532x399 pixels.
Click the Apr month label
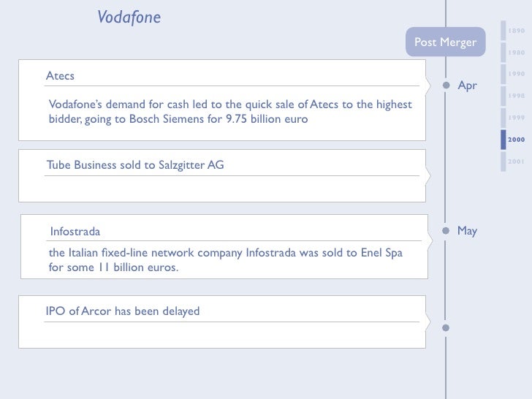[467, 85]
